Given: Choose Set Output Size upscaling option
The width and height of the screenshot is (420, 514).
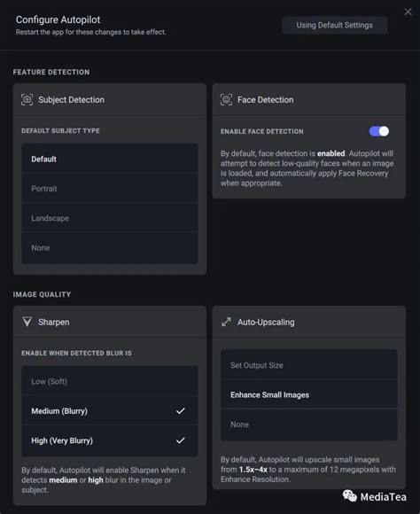Looking at the screenshot, I should click(309, 365).
